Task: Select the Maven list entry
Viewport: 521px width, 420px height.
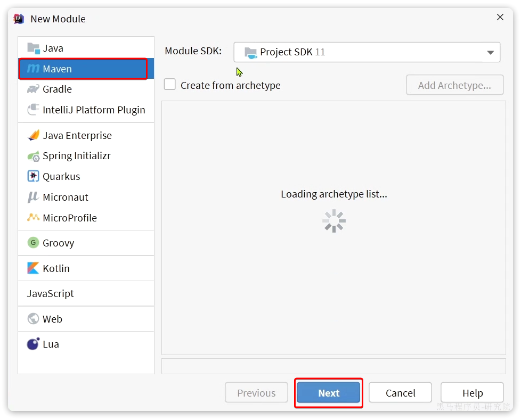Action: (x=86, y=69)
